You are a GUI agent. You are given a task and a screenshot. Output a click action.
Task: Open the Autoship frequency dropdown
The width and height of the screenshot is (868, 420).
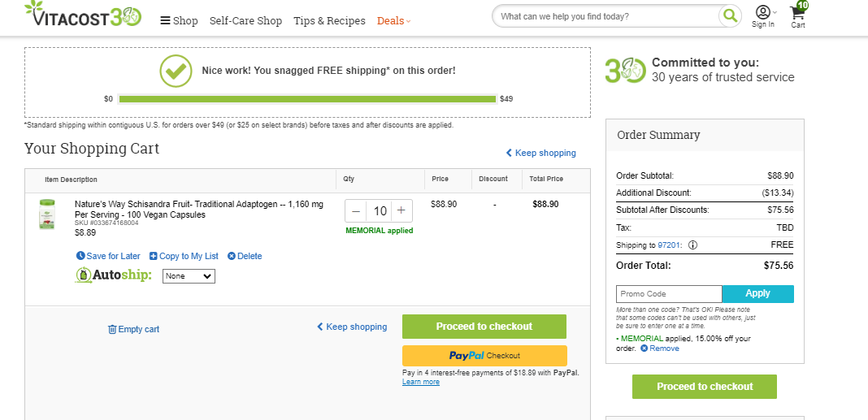pos(189,276)
